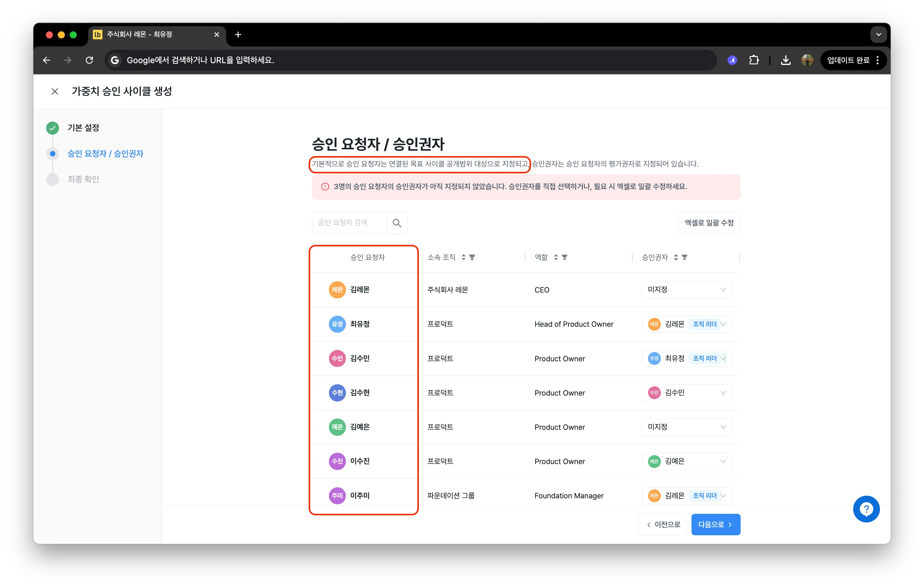
Task: Click 최유정's 프로덕트 organization cell
Action: (x=440, y=324)
